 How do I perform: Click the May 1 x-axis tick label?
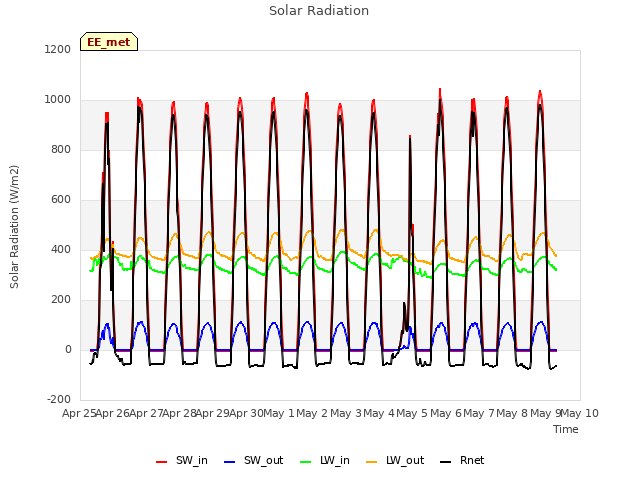(x=279, y=413)
